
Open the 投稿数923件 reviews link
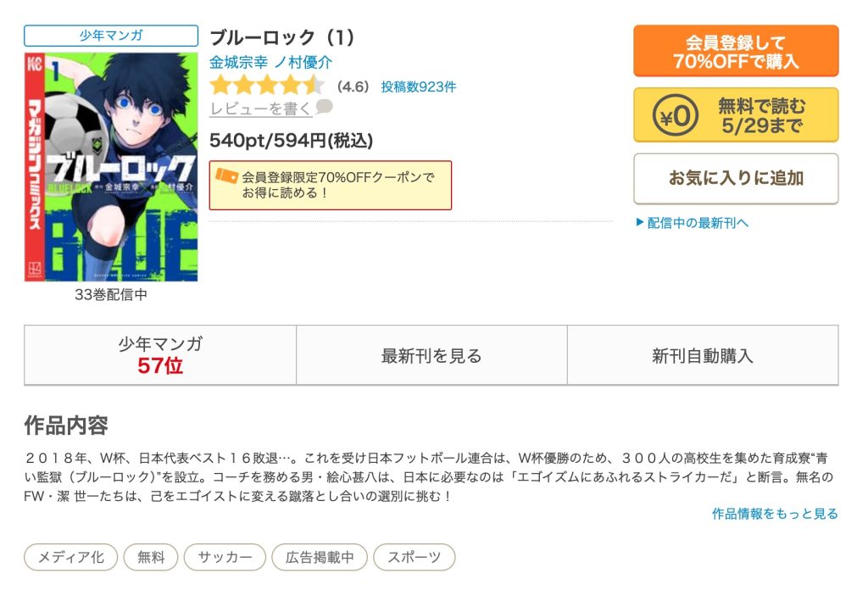click(419, 87)
